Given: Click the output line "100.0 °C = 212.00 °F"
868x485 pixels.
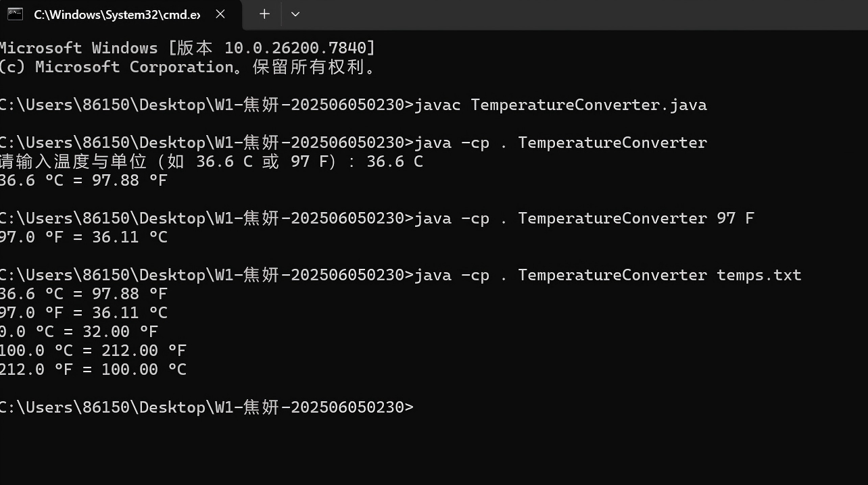Looking at the screenshot, I should (93, 351).
